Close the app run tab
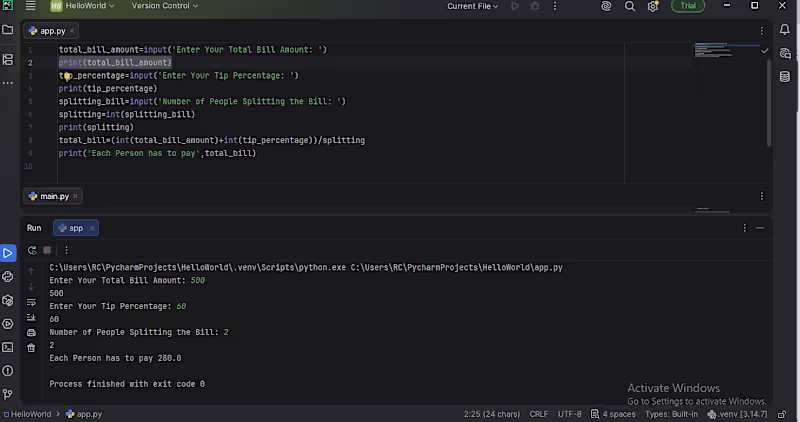Viewport: 800px width, 422px height. point(92,228)
